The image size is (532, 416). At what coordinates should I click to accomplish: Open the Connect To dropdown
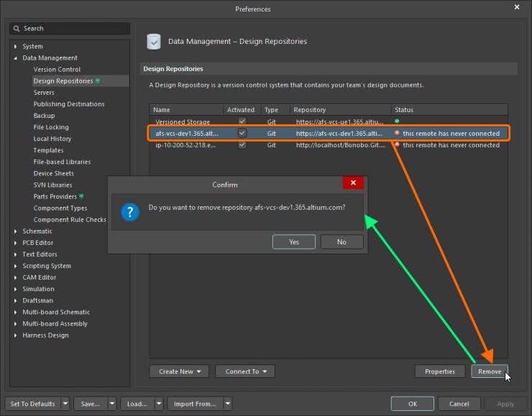pyautogui.click(x=244, y=371)
